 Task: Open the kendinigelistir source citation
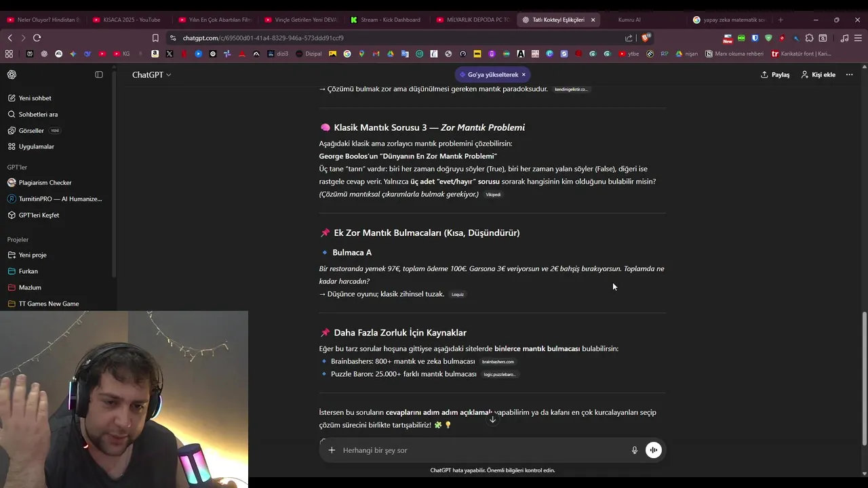point(571,89)
